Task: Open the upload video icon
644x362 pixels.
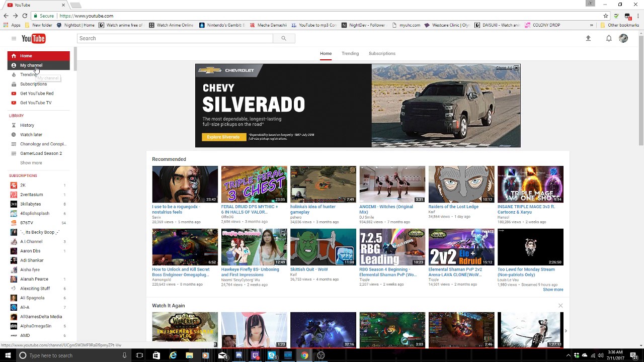Action: [588, 38]
